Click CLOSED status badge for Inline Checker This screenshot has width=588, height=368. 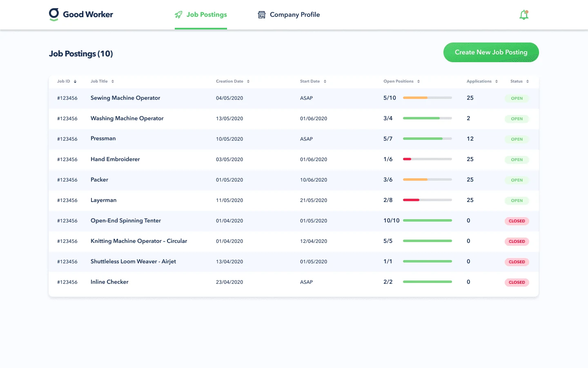[517, 282]
